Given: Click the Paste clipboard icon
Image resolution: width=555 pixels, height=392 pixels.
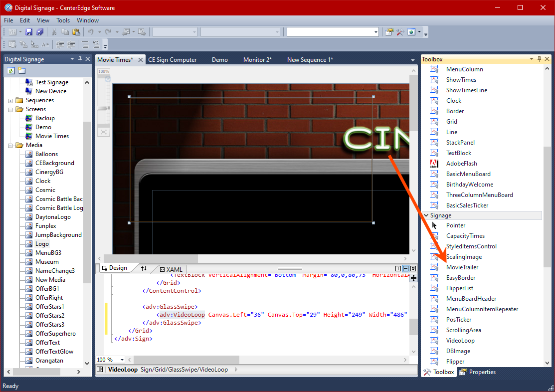Looking at the screenshot, I should (76, 32).
